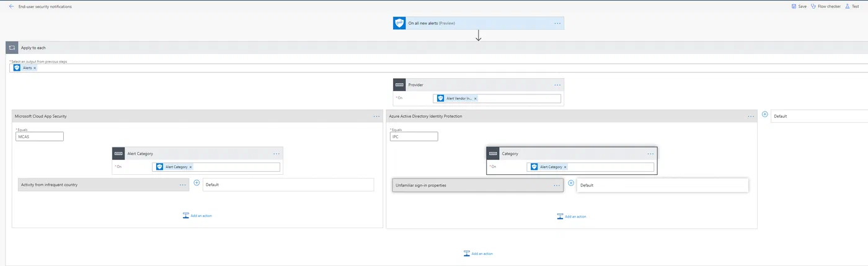This screenshot has width=868, height=266.
Task: Click the On all new alerts trigger icon
Action: tap(399, 23)
